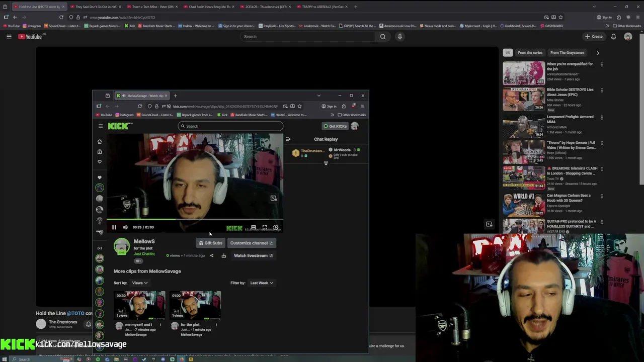Image resolution: width=644 pixels, height=362 pixels.
Task: Open 'for the plot' clip thumbnail
Action: pyautogui.click(x=195, y=305)
